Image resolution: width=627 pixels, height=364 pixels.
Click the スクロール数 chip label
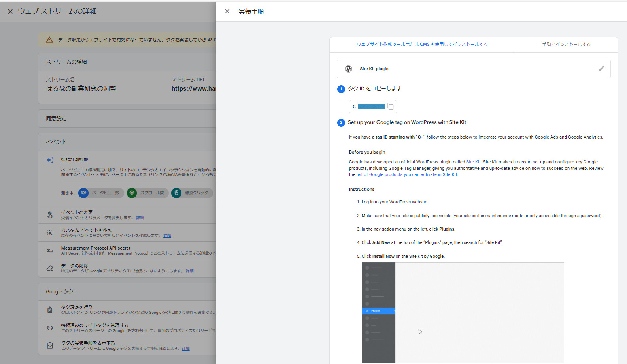pyautogui.click(x=152, y=193)
